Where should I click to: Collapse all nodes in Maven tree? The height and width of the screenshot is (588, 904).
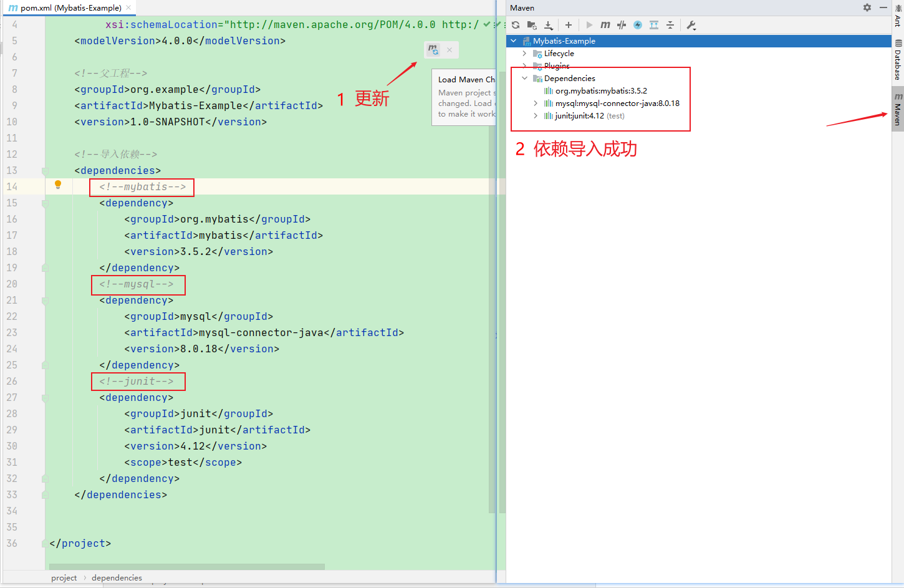(670, 25)
